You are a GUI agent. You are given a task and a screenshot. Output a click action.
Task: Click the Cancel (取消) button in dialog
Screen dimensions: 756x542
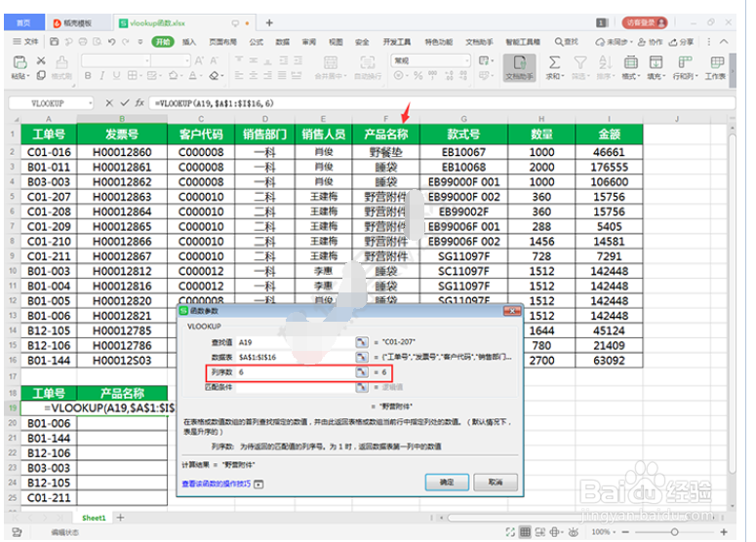[496, 482]
